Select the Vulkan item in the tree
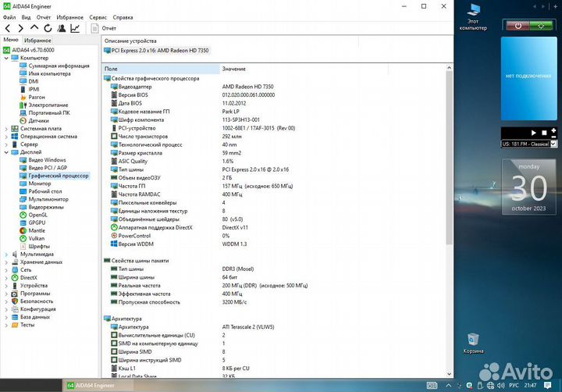Viewport: 562px width, 392px height. (x=37, y=238)
